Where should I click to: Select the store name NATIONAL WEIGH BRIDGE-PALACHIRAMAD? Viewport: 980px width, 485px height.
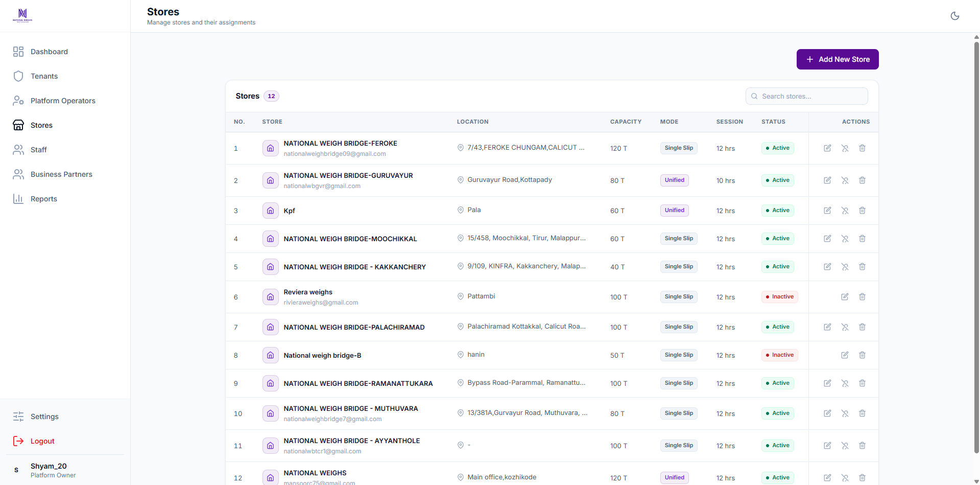(x=354, y=327)
